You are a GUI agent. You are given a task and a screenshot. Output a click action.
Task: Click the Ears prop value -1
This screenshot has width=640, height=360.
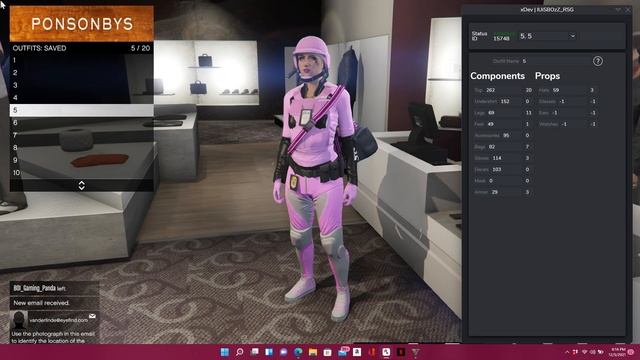(x=555, y=113)
